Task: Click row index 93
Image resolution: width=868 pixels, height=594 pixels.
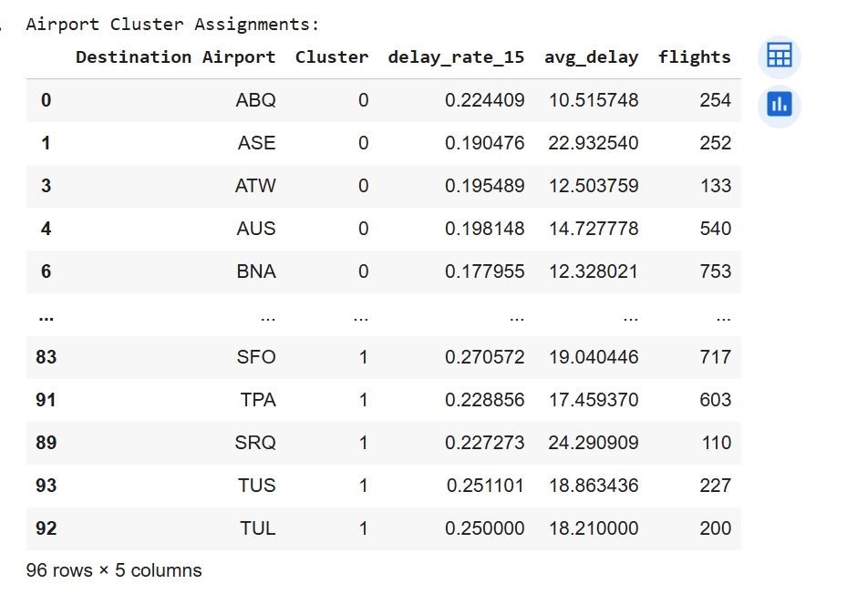Action: [46, 486]
